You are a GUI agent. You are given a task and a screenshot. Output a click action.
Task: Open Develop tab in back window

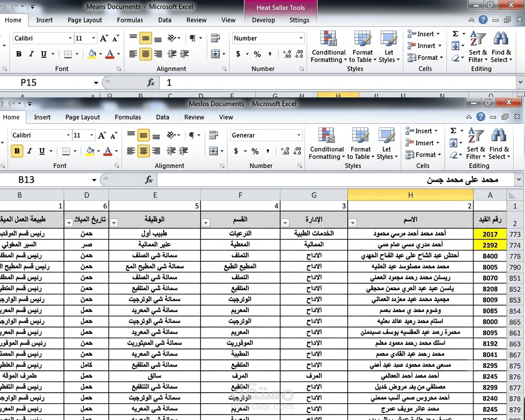(x=263, y=20)
